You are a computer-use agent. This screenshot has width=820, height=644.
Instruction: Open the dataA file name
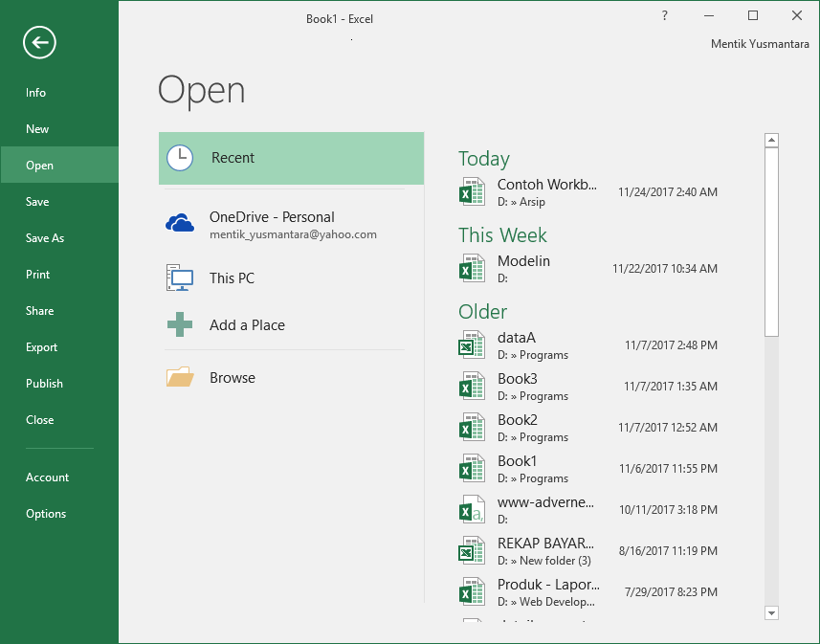pos(516,338)
